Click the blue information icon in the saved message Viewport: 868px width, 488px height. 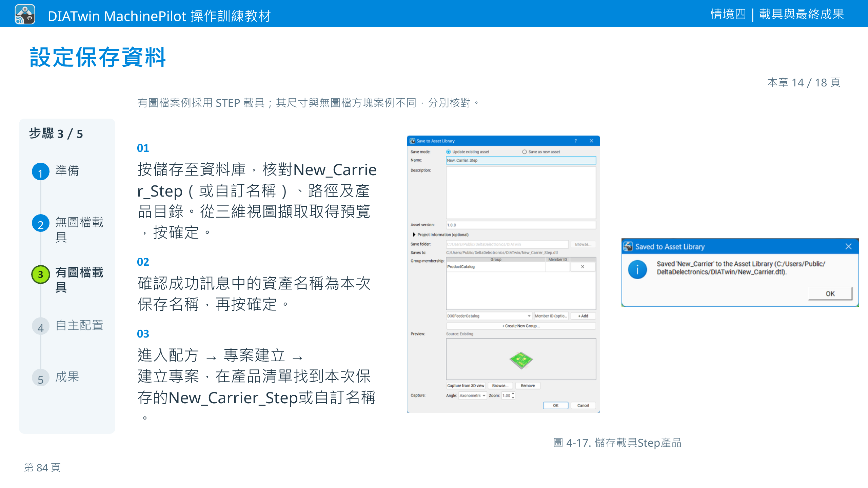pos(637,269)
